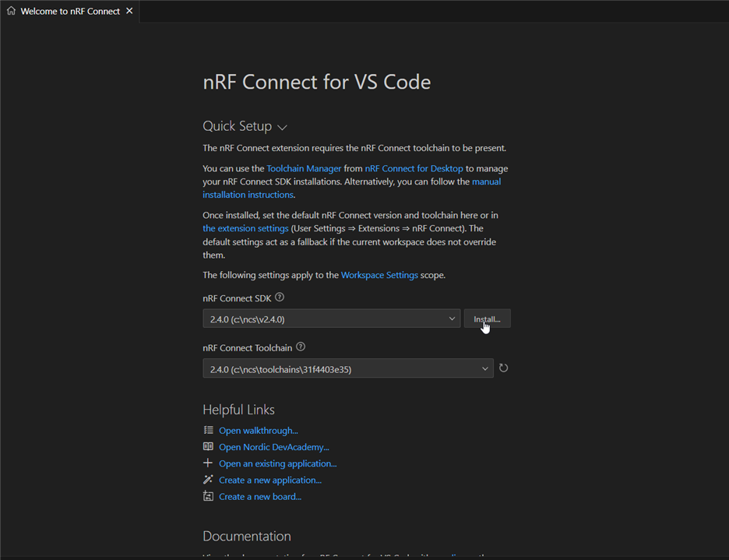Screen dimensions: 729x560
Task: Open the extension settings link
Action: coord(245,228)
